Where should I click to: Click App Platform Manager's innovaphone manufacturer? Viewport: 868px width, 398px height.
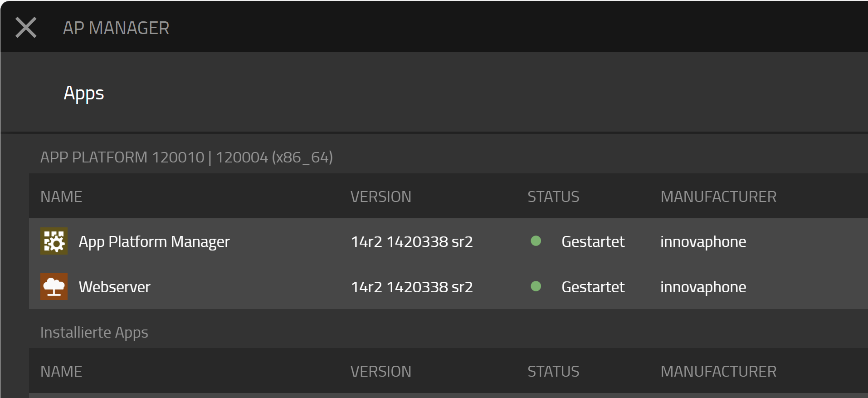[x=703, y=241]
